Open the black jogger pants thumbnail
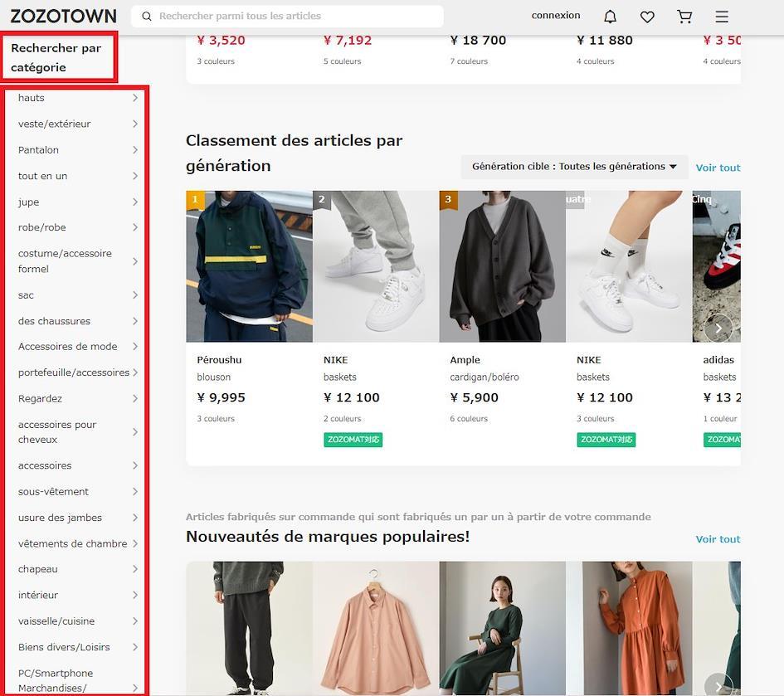784x696 pixels. point(250,629)
